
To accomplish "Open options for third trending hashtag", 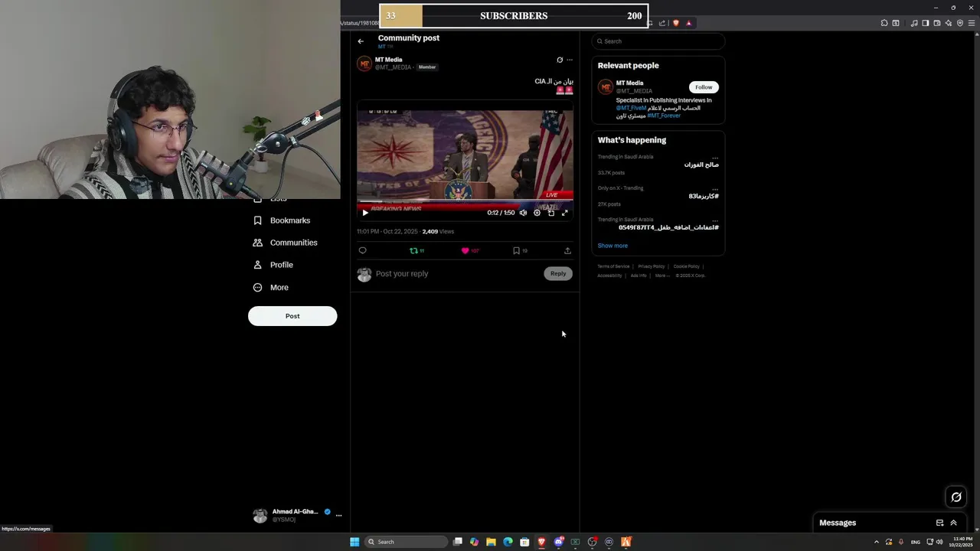I will point(715,220).
